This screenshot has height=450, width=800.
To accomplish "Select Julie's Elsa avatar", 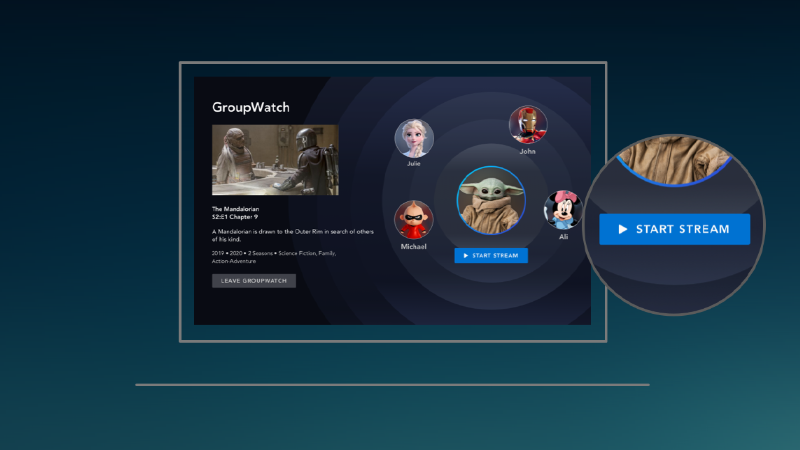I will (414, 138).
